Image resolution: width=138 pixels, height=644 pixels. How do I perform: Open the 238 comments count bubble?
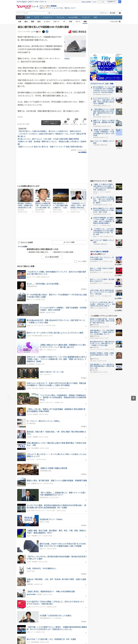33,32
